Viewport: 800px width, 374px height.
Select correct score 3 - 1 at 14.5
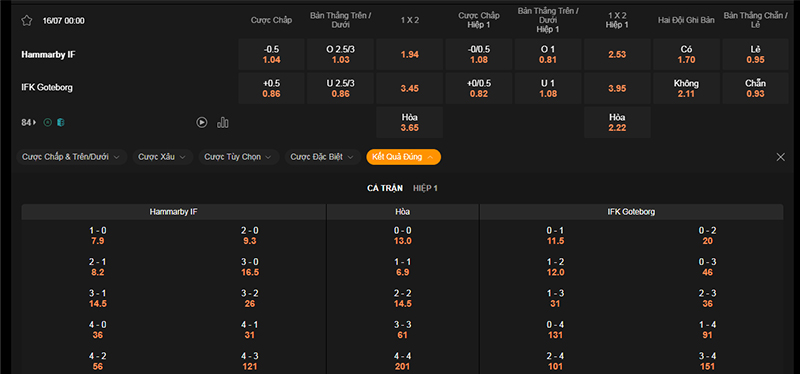pos(97,298)
